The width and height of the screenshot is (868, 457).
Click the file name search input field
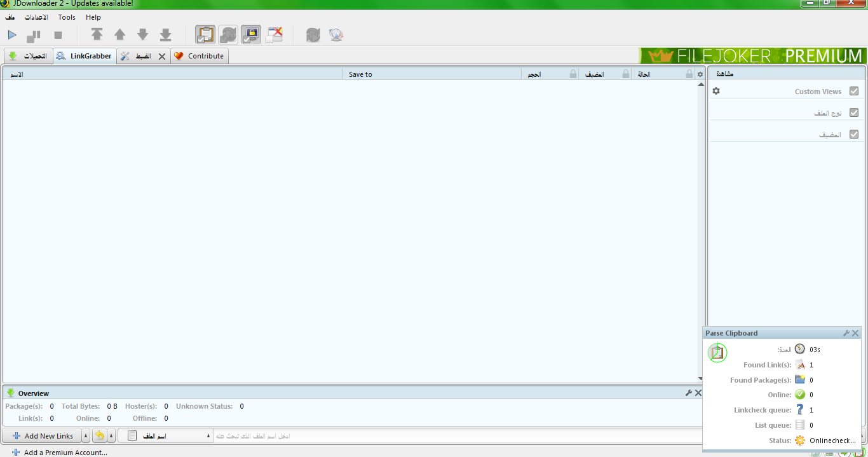[x=445, y=436]
